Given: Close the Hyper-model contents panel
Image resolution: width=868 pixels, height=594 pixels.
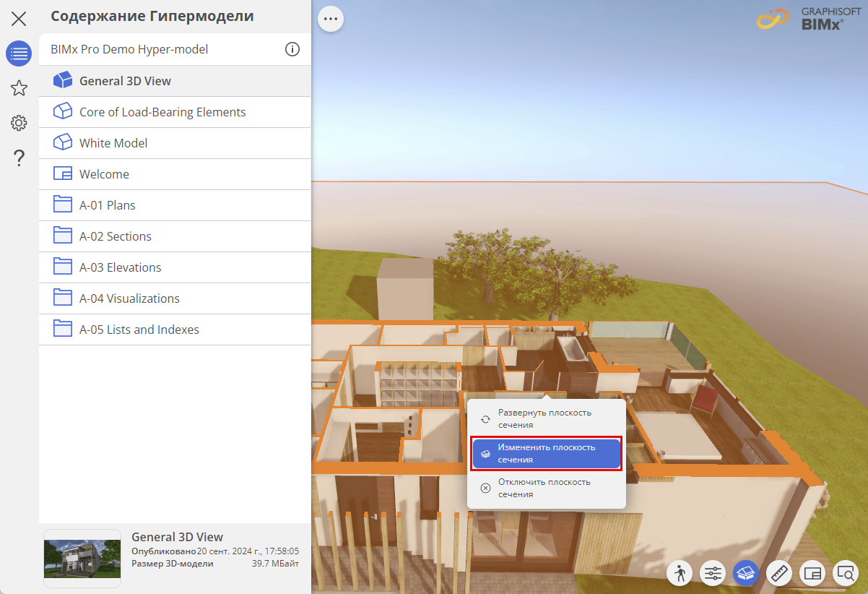Looking at the screenshot, I should (19, 19).
